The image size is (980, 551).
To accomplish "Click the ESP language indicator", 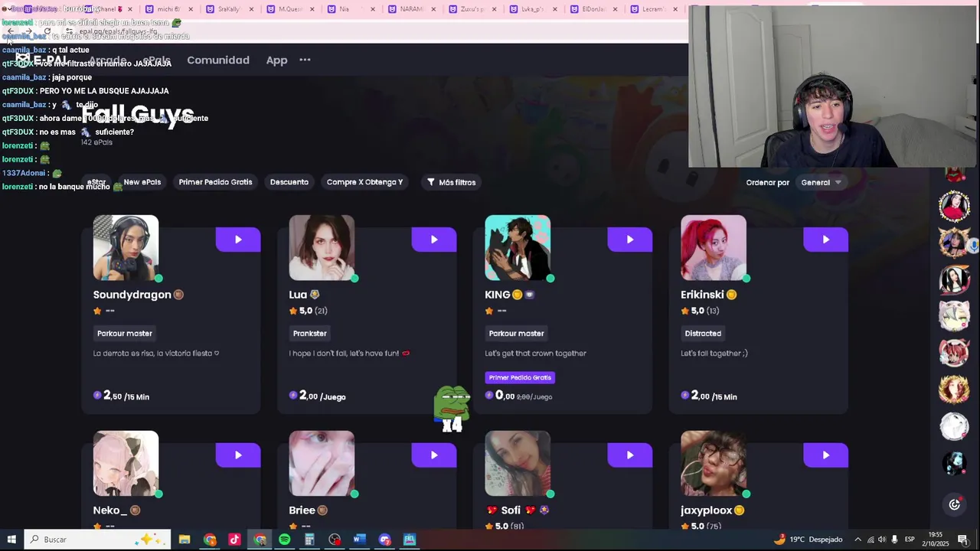I will [x=910, y=540].
